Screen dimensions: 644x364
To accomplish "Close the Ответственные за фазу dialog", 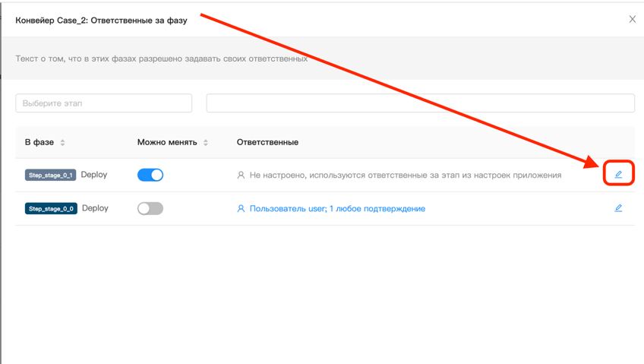I will (632, 19).
